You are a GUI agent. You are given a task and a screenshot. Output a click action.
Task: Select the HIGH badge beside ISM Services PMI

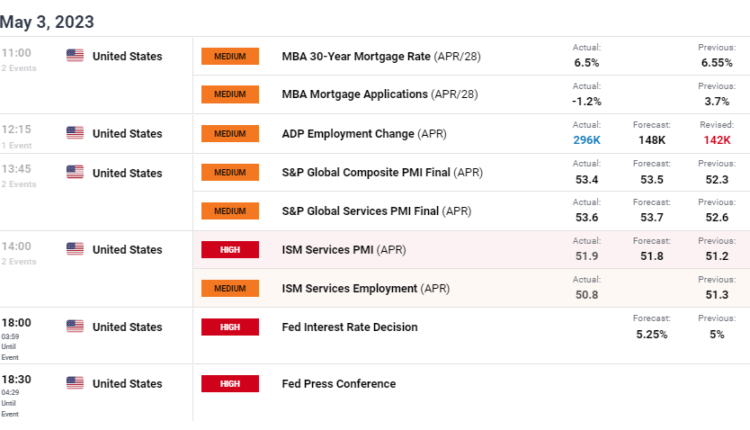pyautogui.click(x=229, y=250)
